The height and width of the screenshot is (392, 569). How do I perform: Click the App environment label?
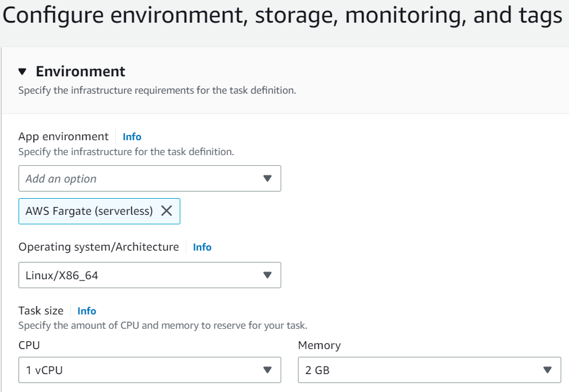point(63,137)
